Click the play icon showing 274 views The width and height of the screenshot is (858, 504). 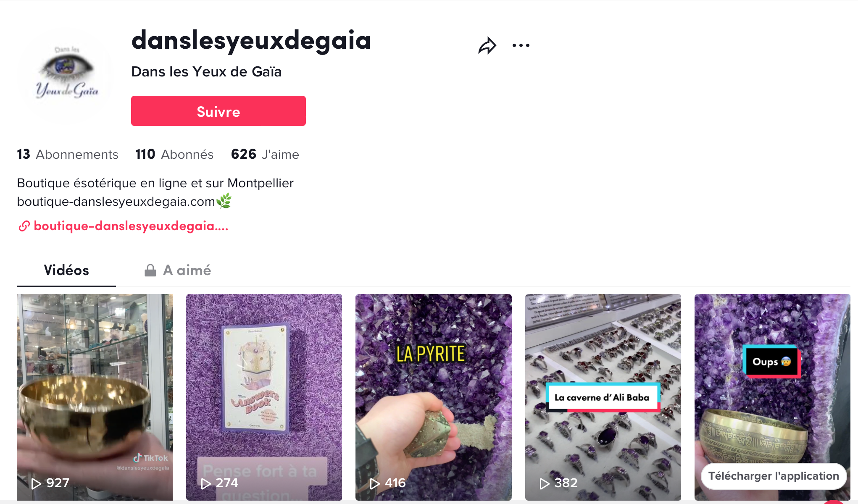click(206, 484)
